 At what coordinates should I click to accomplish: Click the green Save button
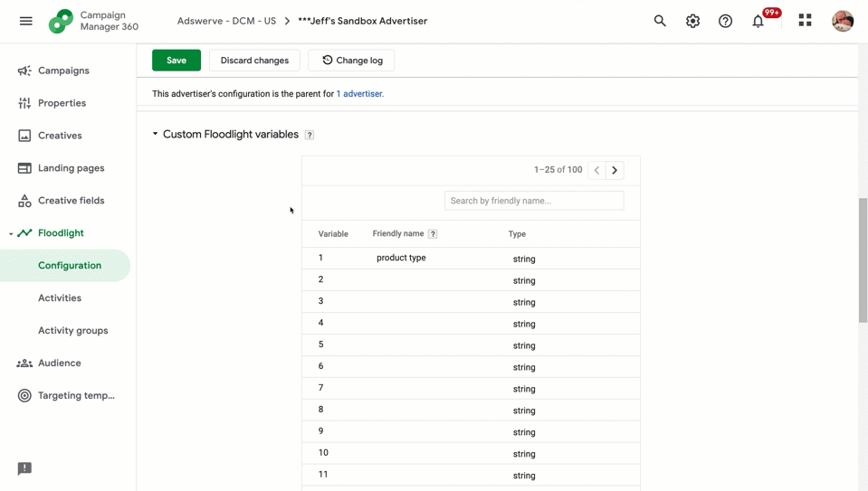coord(176,61)
